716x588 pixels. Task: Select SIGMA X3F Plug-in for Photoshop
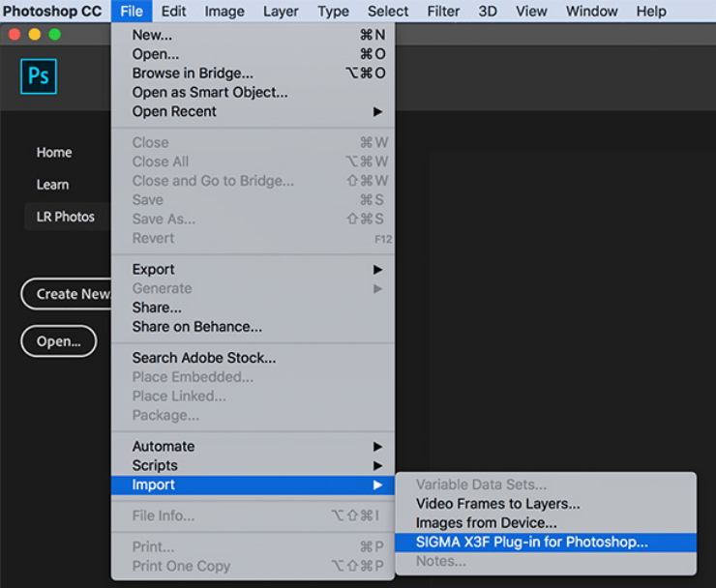[x=531, y=543]
